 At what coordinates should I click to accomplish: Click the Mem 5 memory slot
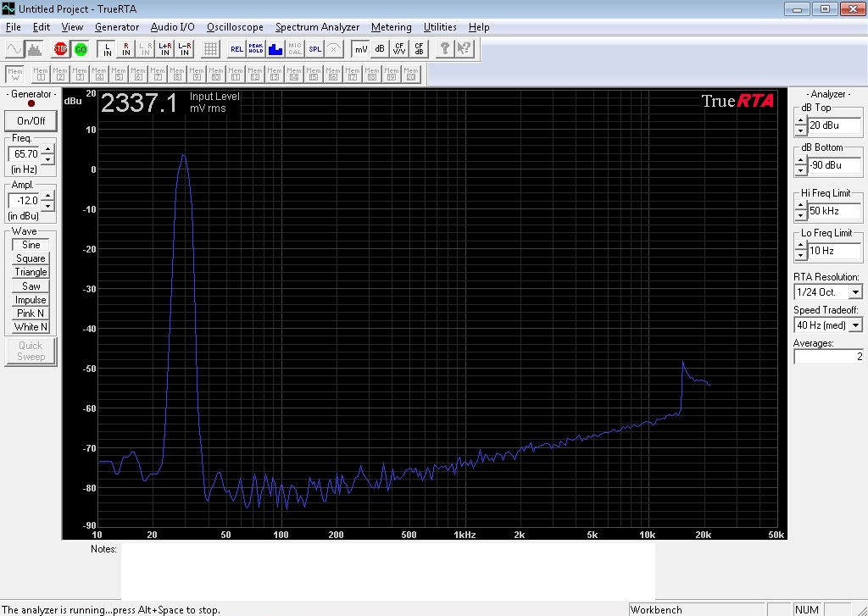(x=119, y=75)
